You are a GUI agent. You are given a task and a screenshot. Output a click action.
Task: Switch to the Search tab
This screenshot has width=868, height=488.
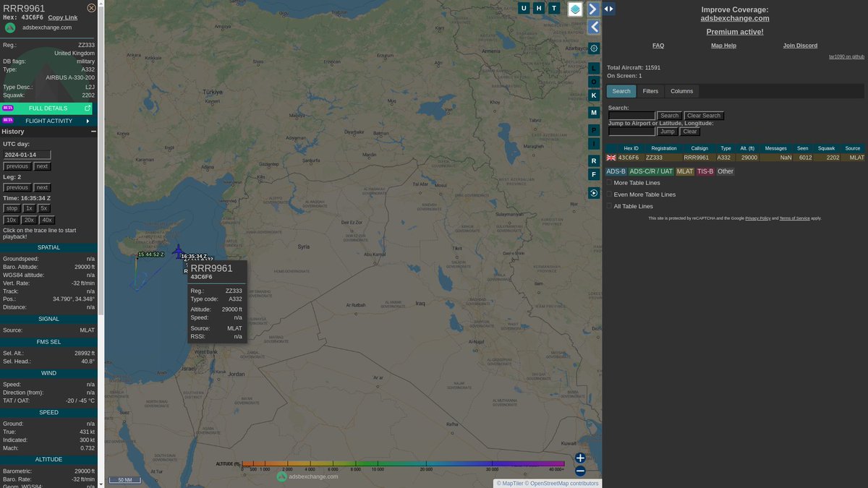pyautogui.click(x=621, y=91)
